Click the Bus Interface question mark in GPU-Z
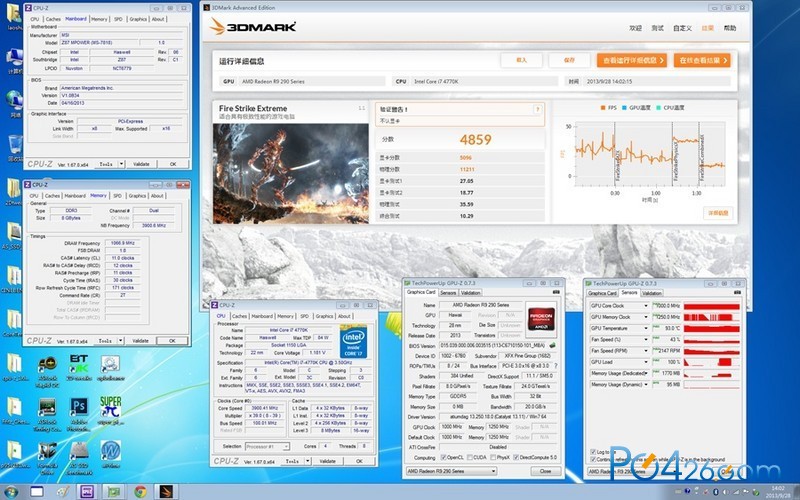800x500 pixels. pyautogui.click(x=556, y=366)
